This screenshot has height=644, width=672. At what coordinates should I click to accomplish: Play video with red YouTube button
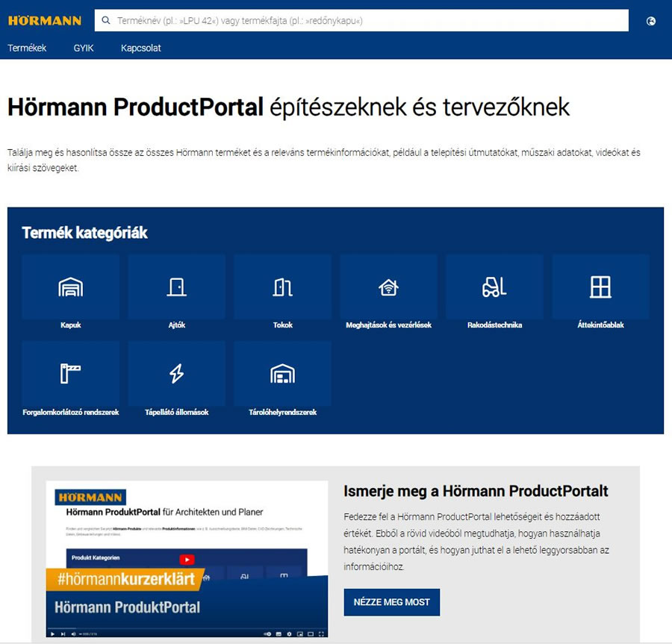pyautogui.click(x=187, y=559)
